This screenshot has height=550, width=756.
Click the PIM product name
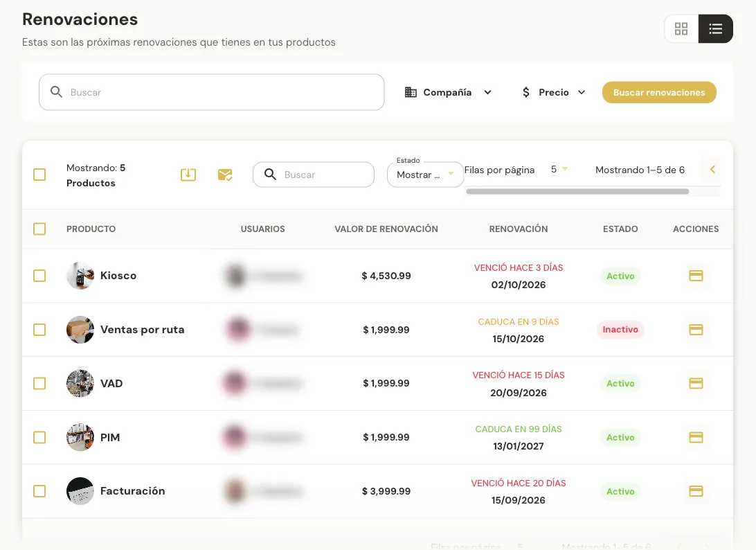pos(110,437)
